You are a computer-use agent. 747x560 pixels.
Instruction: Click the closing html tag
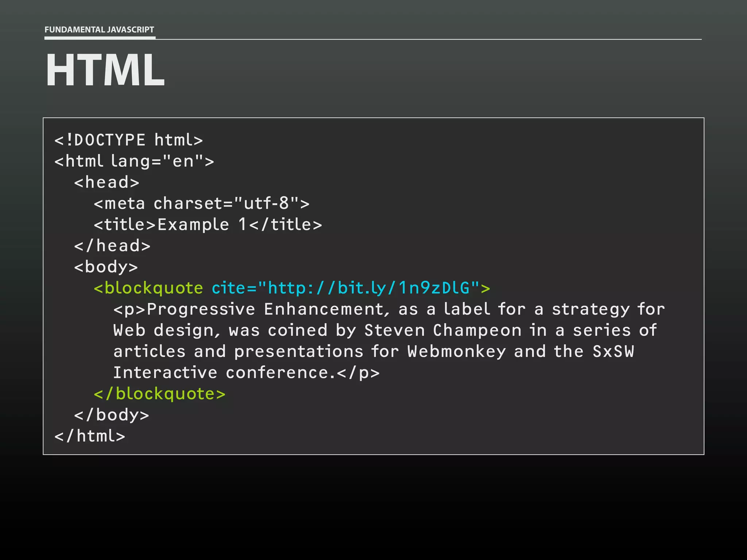(90, 436)
